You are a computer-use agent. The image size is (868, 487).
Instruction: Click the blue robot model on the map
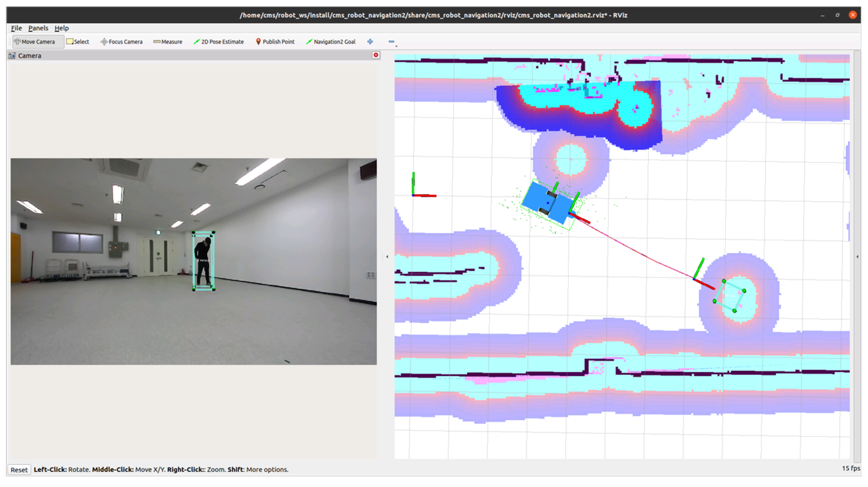[548, 203]
